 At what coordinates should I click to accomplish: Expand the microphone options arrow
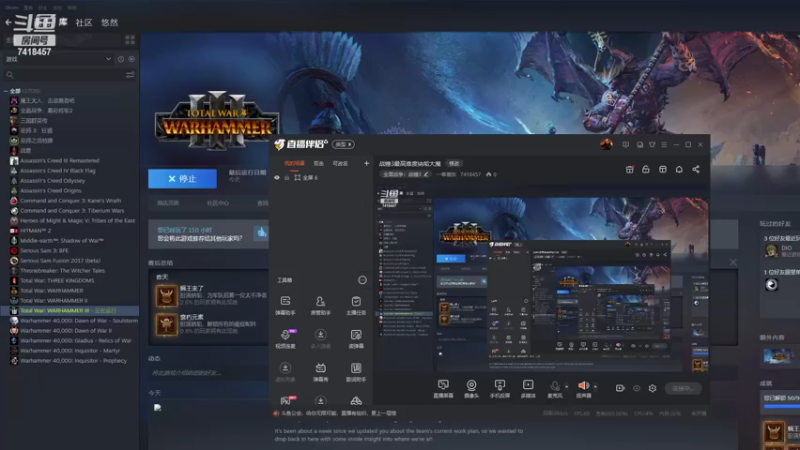coord(566,387)
